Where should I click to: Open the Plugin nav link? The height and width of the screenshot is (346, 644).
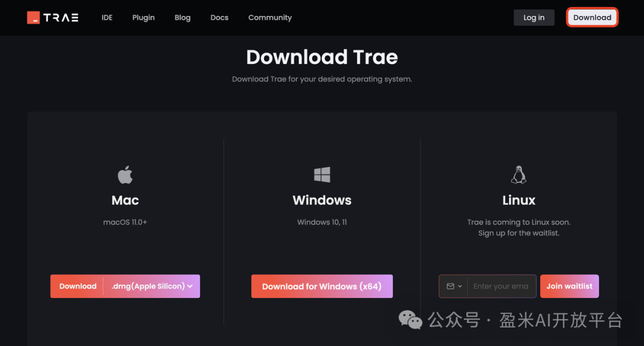click(x=143, y=18)
